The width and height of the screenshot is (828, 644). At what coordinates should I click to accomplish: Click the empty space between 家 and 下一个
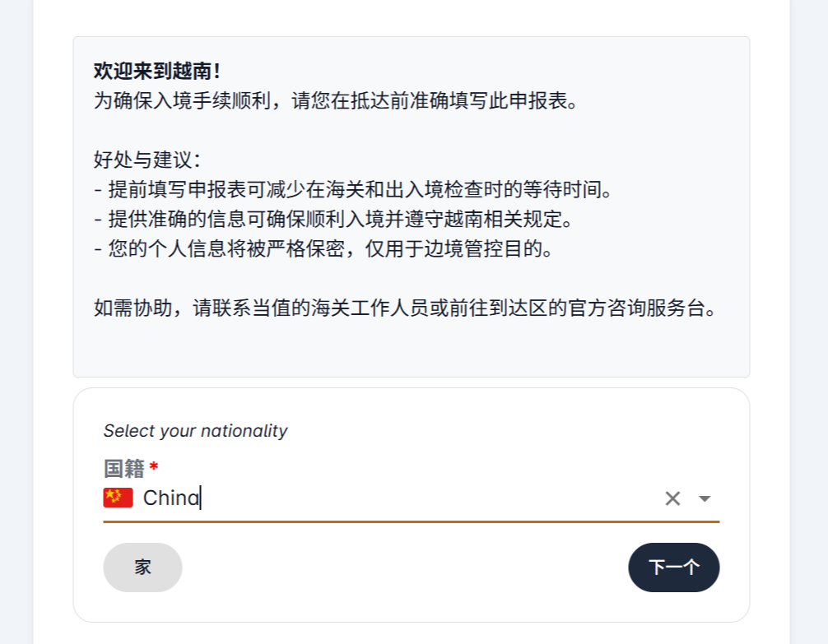(403, 568)
